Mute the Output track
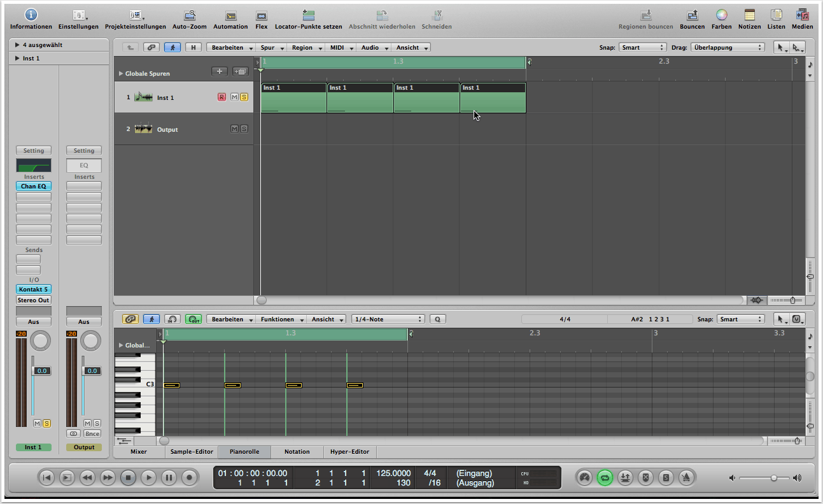This screenshot has width=823, height=504. [x=234, y=129]
